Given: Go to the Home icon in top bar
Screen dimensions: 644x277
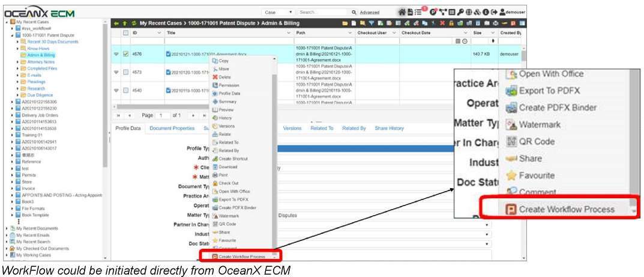Looking at the screenshot, I should click(402, 13).
